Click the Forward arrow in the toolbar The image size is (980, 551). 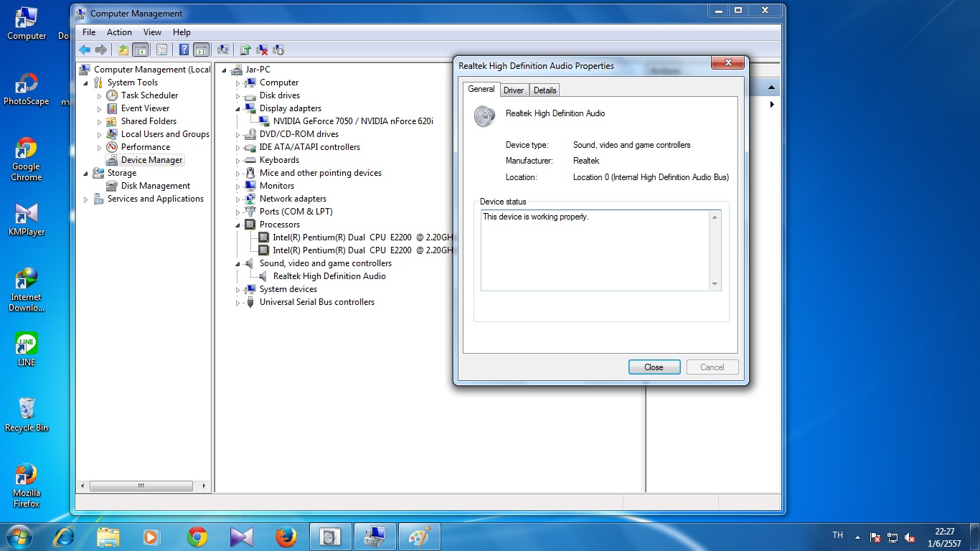[x=101, y=50]
